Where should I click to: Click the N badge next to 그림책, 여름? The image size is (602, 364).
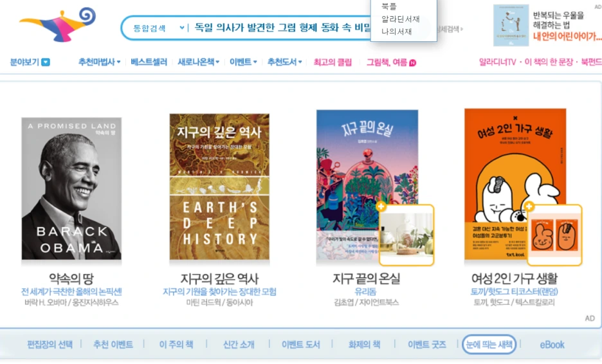coord(413,62)
